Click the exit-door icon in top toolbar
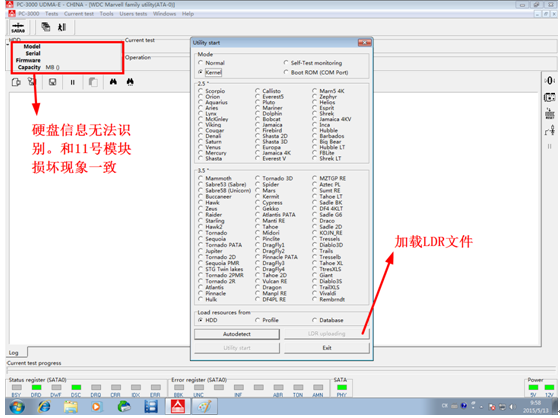This screenshot has height=418, width=560. point(62,27)
